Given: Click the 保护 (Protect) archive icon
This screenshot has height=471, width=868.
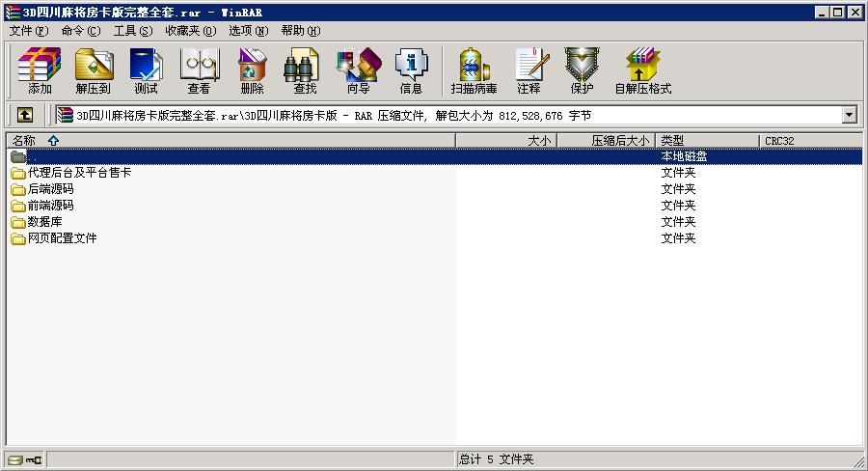Looking at the screenshot, I should (582, 70).
